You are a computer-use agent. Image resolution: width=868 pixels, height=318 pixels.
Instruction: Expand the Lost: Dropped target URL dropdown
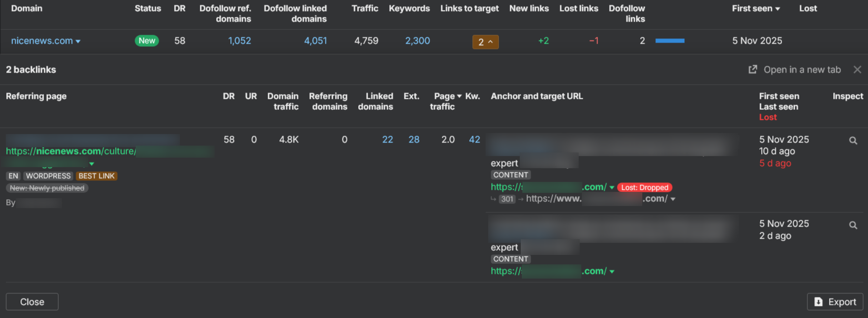coord(612,188)
